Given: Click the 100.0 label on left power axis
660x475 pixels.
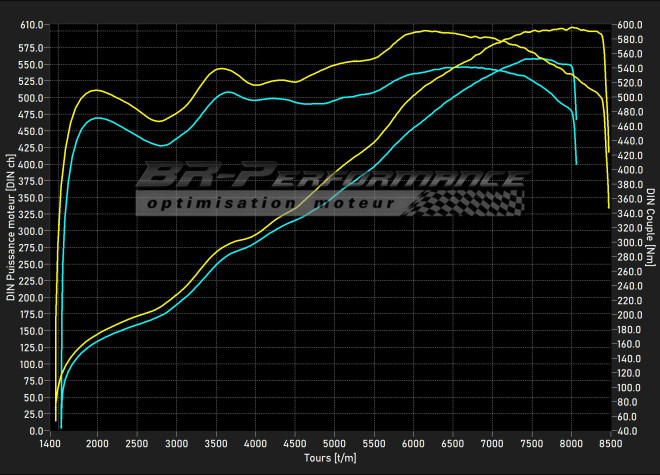Looking at the screenshot, I should (32, 364).
